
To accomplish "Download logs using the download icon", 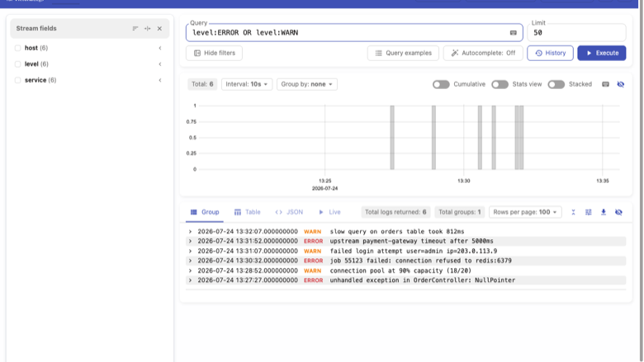I will click(604, 212).
